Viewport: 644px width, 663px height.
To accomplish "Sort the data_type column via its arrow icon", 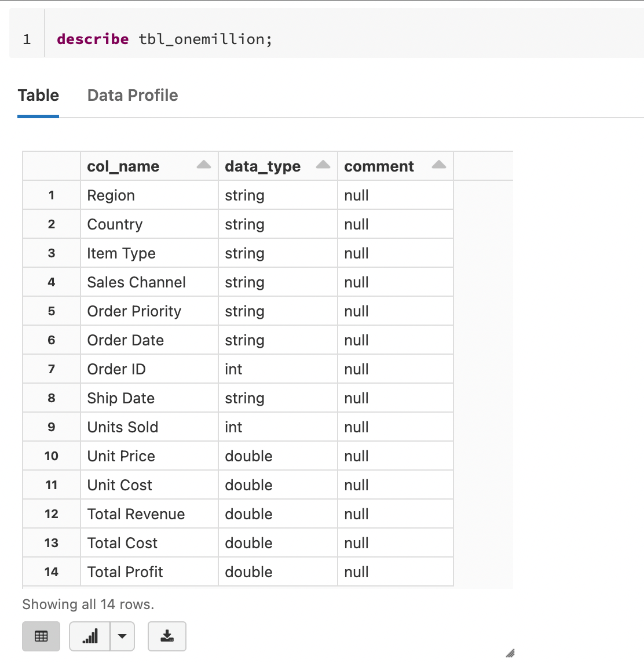I will (x=323, y=165).
